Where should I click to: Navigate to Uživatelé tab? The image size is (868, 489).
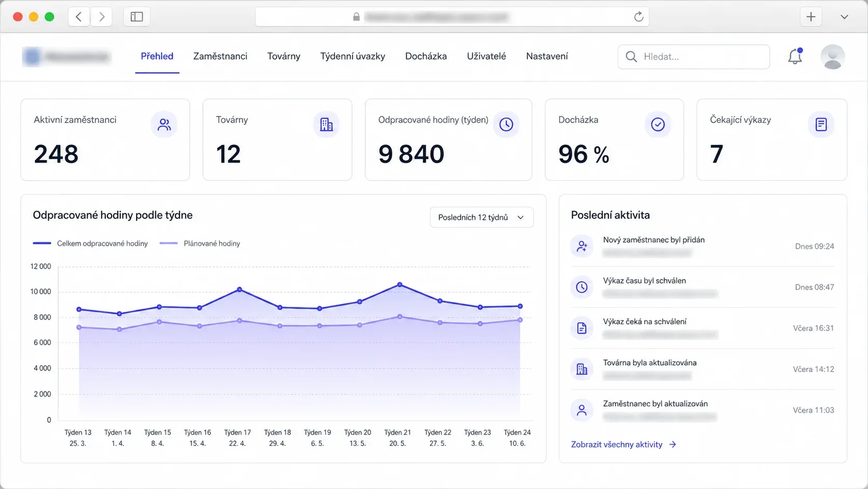tap(486, 56)
